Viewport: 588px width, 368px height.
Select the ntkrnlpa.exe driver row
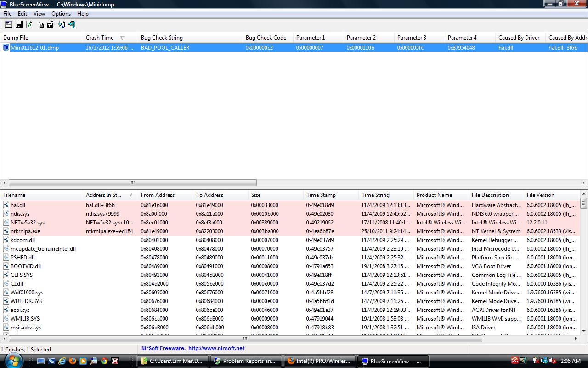coord(290,231)
